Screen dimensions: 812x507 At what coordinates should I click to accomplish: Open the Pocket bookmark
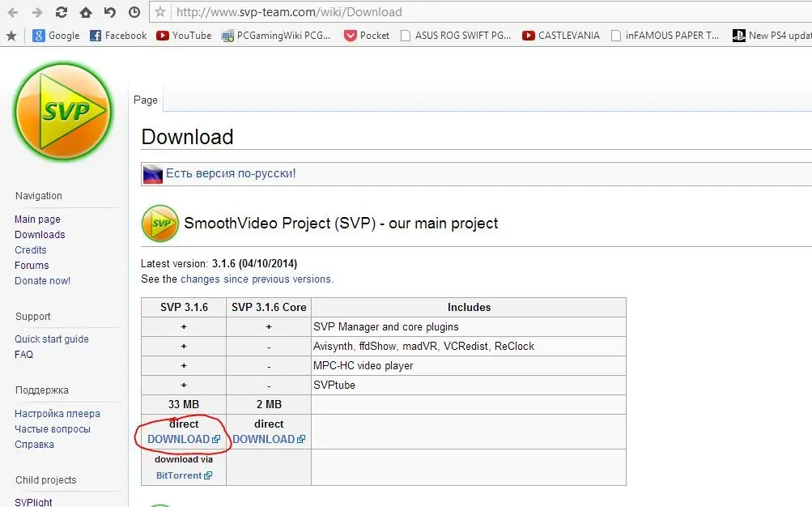coord(367,36)
